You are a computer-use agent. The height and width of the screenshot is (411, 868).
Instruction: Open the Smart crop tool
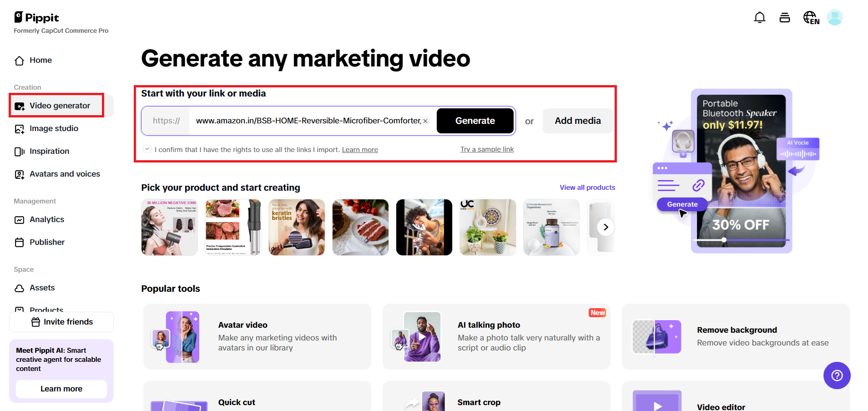tap(496, 396)
